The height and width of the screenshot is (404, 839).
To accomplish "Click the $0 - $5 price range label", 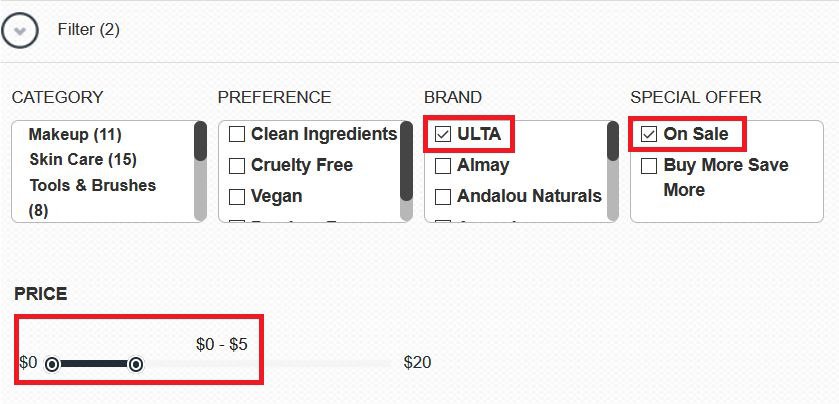I will pos(221,344).
